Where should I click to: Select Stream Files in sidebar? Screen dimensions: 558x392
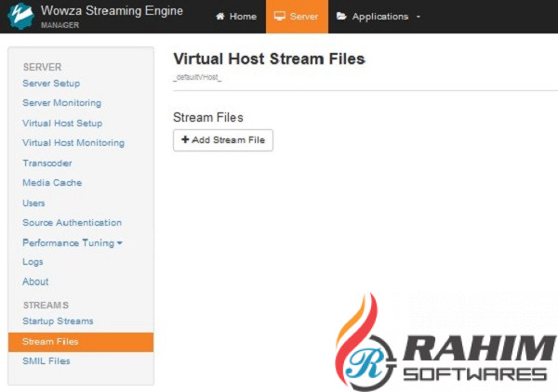tap(81, 342)
